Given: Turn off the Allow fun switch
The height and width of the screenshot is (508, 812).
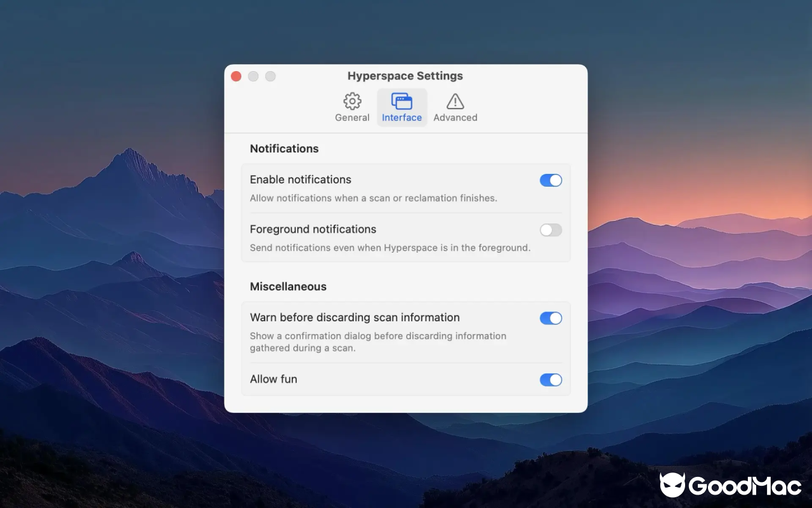Looking at the screenshot, I should [551, 380].
